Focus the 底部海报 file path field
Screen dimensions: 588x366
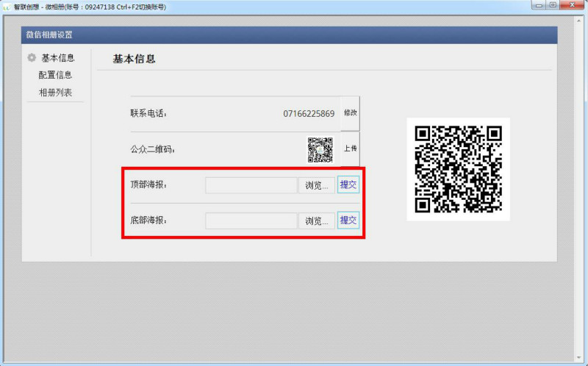click(251, 220)
